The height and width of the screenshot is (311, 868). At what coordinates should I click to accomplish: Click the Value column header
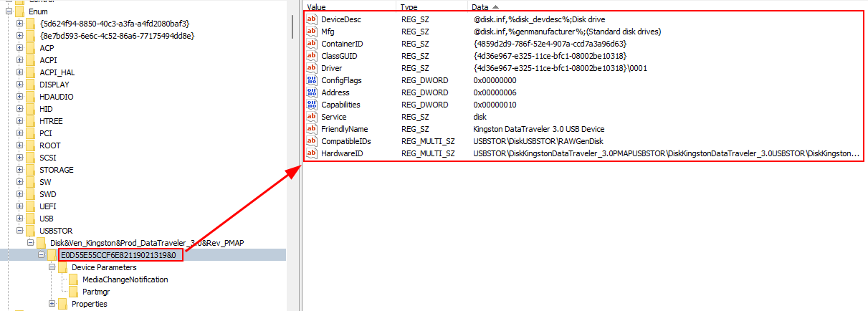(x=316, y=6)
